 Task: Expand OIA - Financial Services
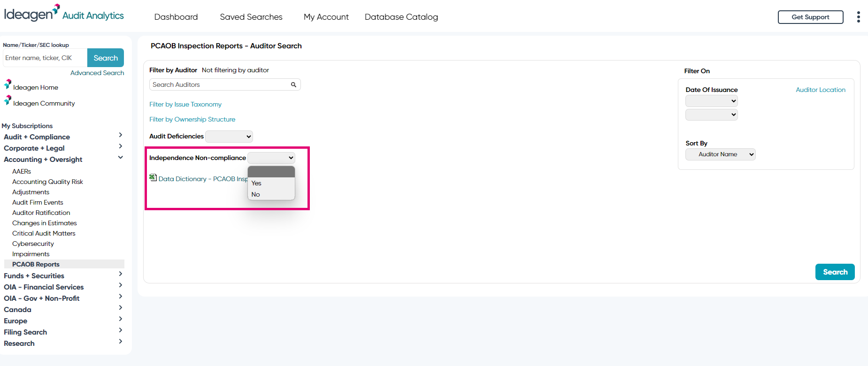pos(63,287)
